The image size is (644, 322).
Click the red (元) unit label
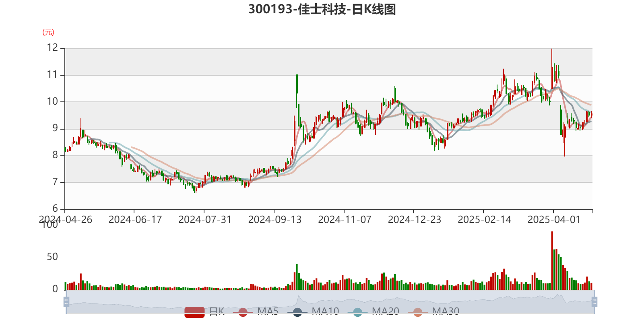(x=48, y=32)
